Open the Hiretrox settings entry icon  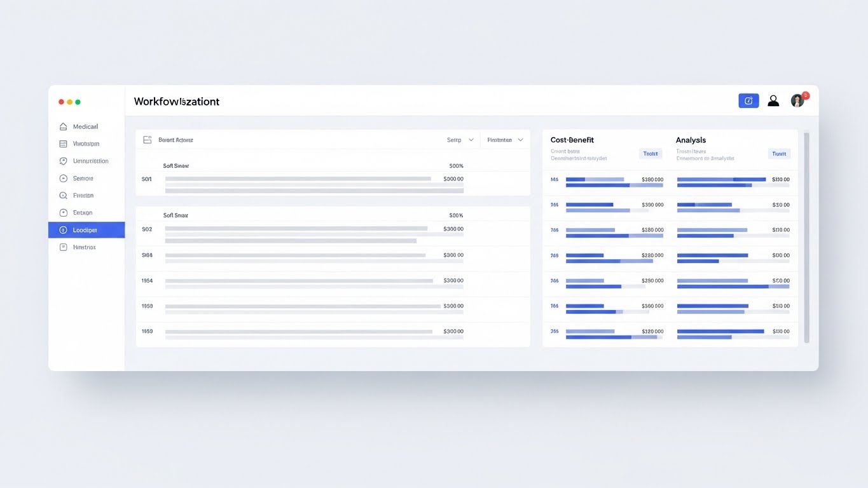click(62, 247)
